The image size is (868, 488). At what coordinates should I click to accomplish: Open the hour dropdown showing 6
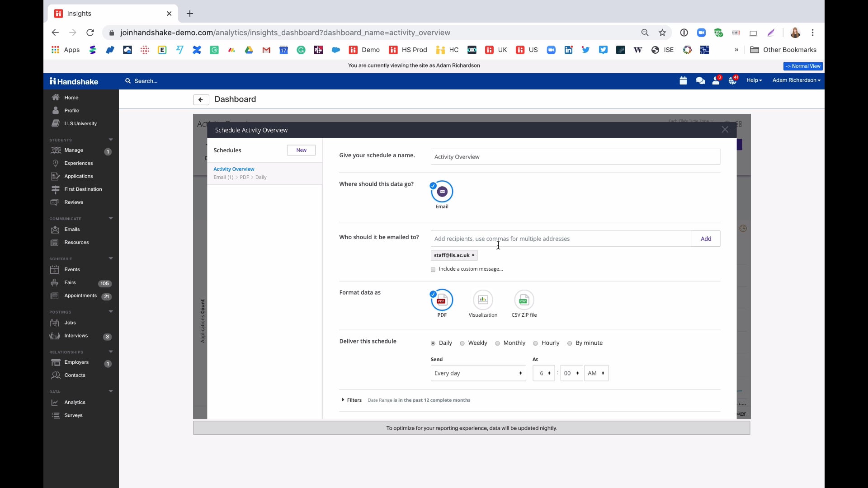coord(543,373)
